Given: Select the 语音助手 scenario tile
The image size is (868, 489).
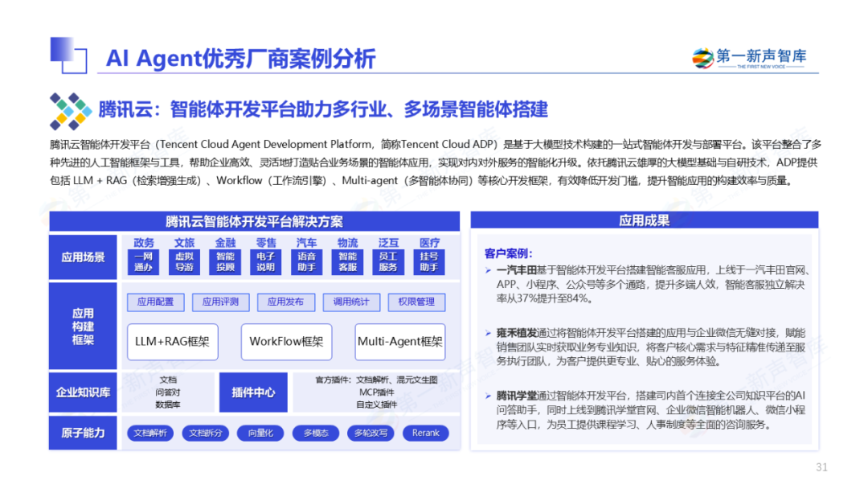Looking at the screenshot, I should pyautogui.click(x=306, y=262).
